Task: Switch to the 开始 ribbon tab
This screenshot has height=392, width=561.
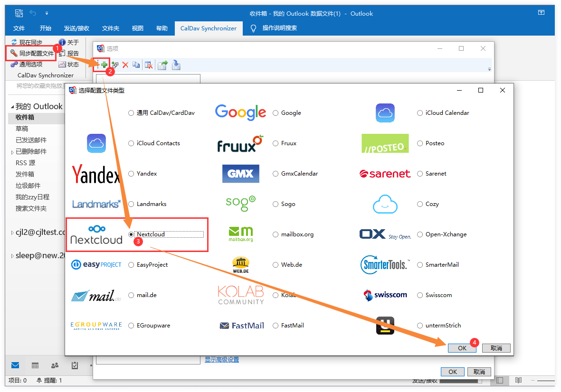Action: click(46, 28)
